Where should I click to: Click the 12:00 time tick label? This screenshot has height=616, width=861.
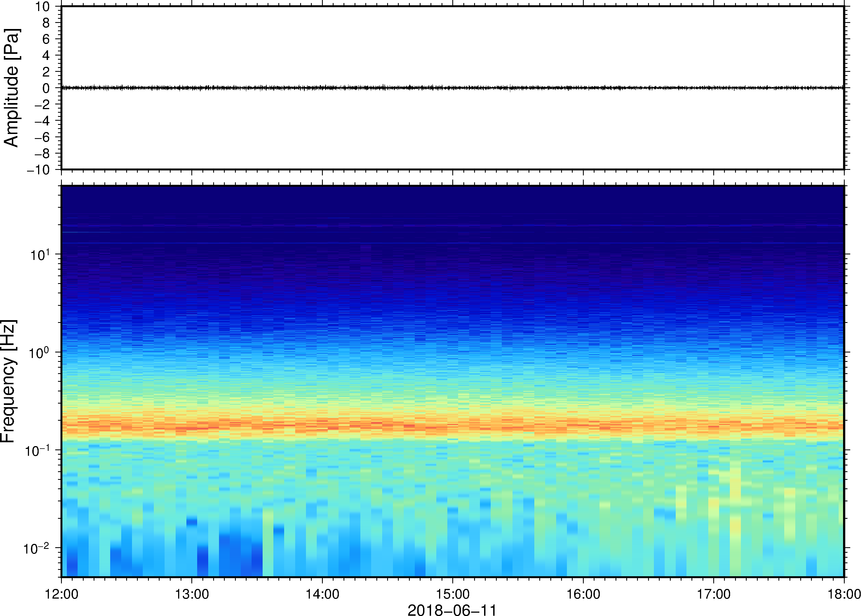click(61, 594)
